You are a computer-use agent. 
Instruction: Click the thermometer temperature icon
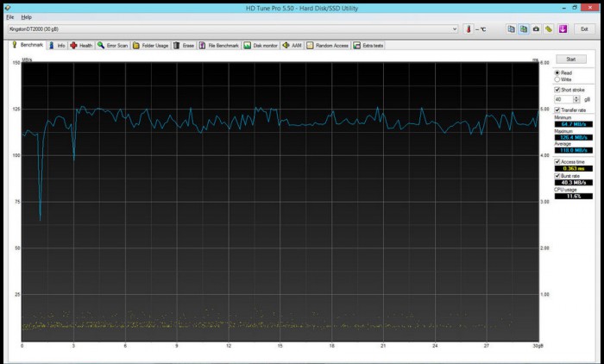coord(468,28)
